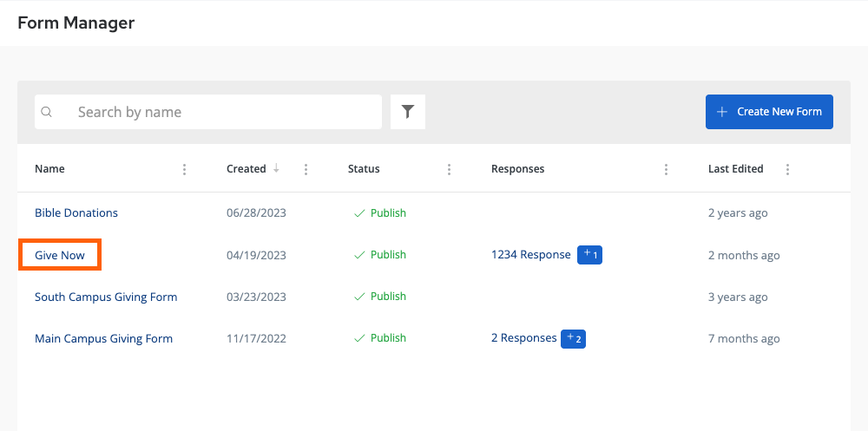This screenshot has width=868, height=431.
Task: Sort by the Status column header
Action: [364, 169]
